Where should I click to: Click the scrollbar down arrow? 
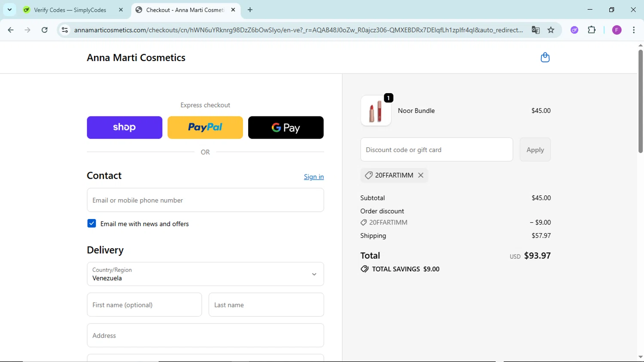(640, 357)
